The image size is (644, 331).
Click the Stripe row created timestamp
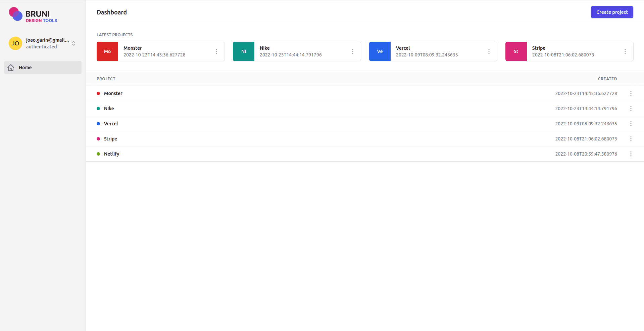pyautogui.click(x=586, y=139)
